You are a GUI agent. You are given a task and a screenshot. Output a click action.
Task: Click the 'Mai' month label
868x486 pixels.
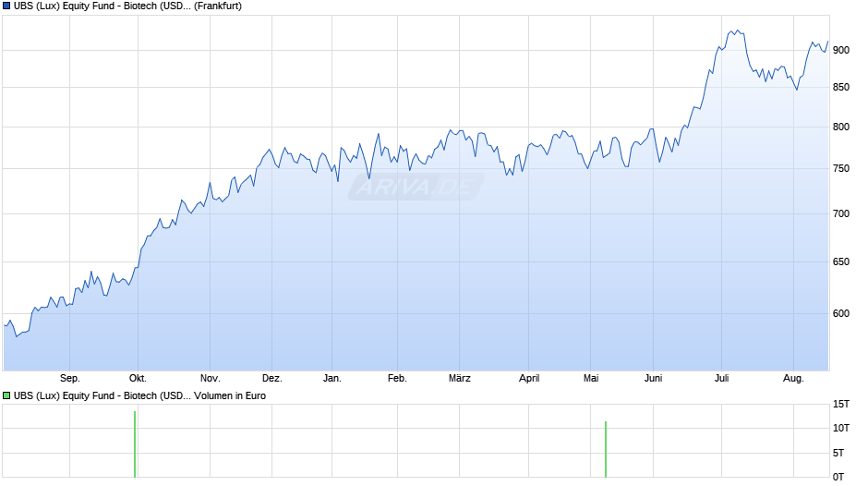pos(591,379)
